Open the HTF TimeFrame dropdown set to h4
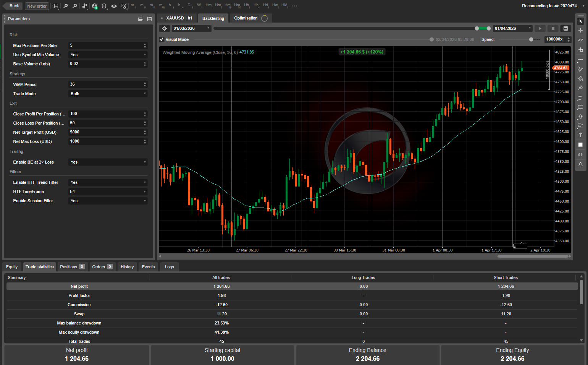This screenshot has width=588, height=365. (108, 191)
